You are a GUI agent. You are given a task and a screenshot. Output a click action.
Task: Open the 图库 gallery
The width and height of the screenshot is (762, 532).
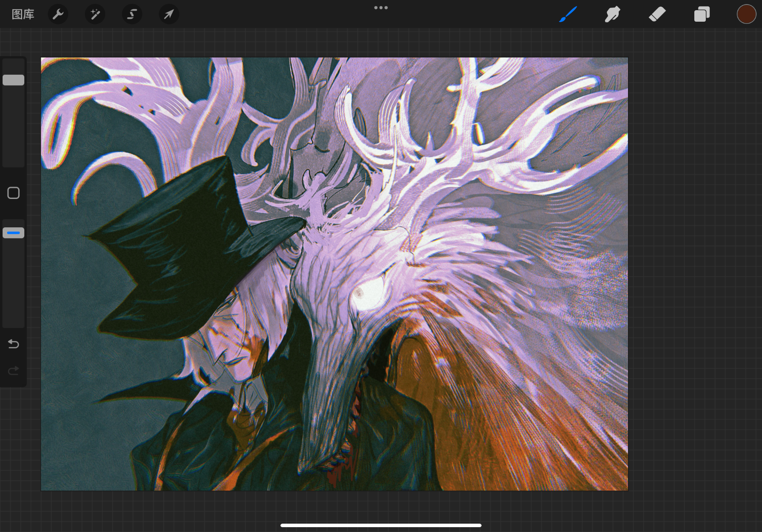pyautogui.click(x=23, y=14)
